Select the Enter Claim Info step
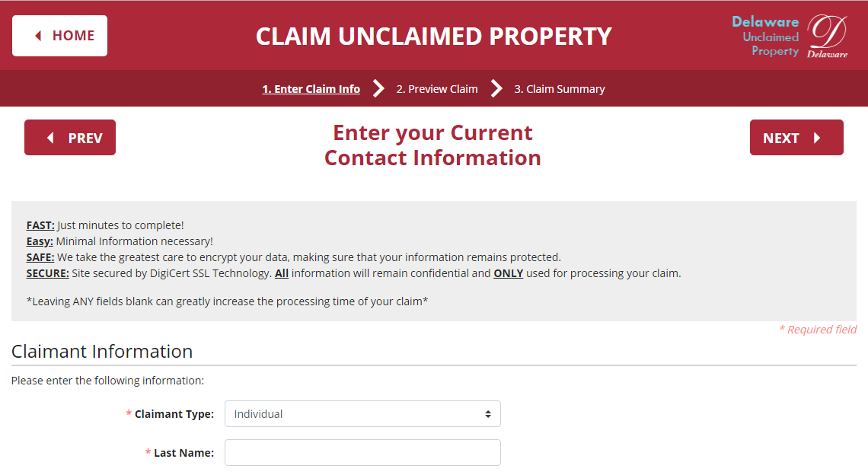868x475 pixels. click(x=311, y=89)
